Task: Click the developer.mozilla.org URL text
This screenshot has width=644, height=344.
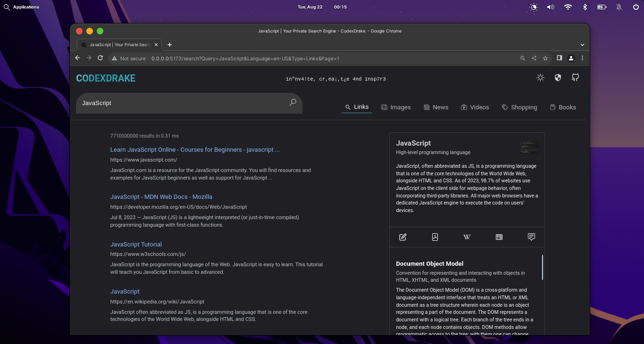Action: [178, 207]
